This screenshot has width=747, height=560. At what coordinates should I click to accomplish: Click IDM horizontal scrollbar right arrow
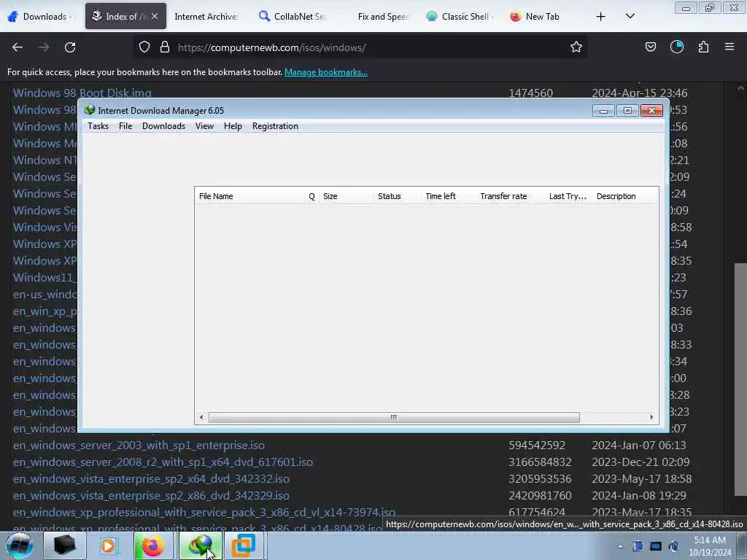pyautogui.click(x=651, y=418)
